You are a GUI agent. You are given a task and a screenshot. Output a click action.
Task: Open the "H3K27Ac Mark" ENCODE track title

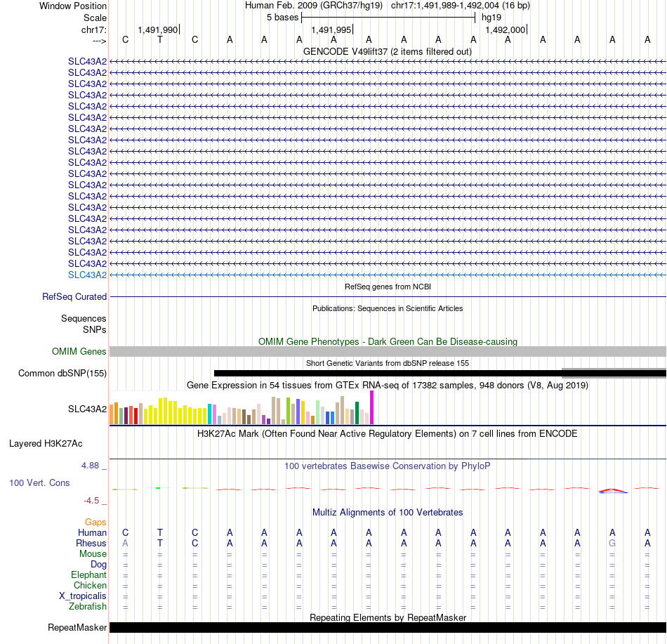388,433
